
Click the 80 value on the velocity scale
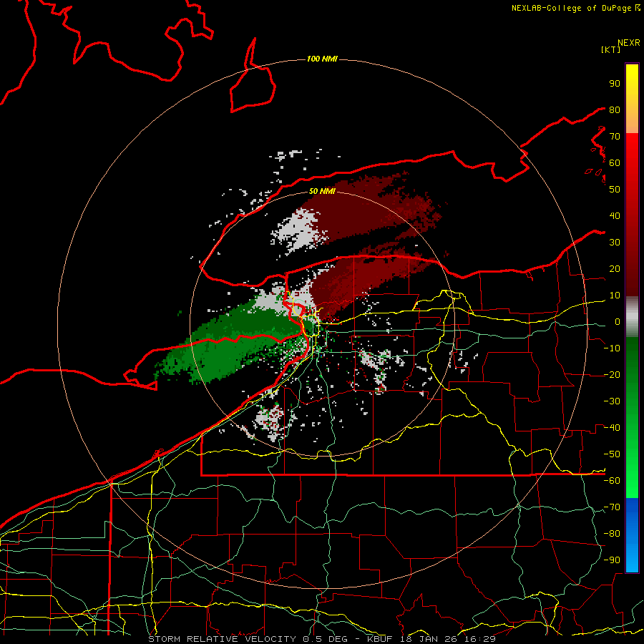[615, 110]
